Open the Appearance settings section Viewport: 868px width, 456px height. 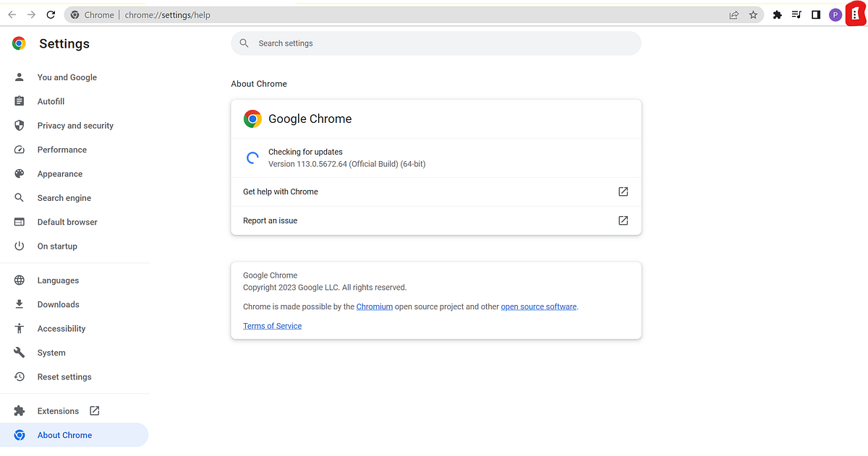pos(59,173)
